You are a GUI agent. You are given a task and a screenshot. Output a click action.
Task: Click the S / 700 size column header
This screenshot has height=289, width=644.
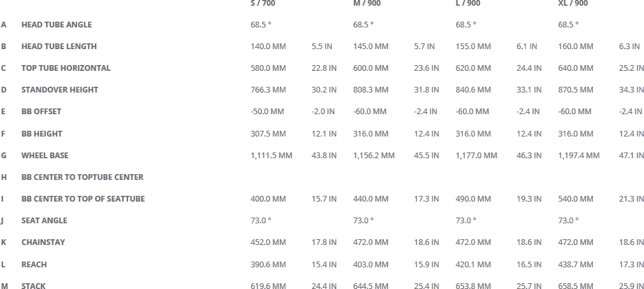tap(263, 3)
